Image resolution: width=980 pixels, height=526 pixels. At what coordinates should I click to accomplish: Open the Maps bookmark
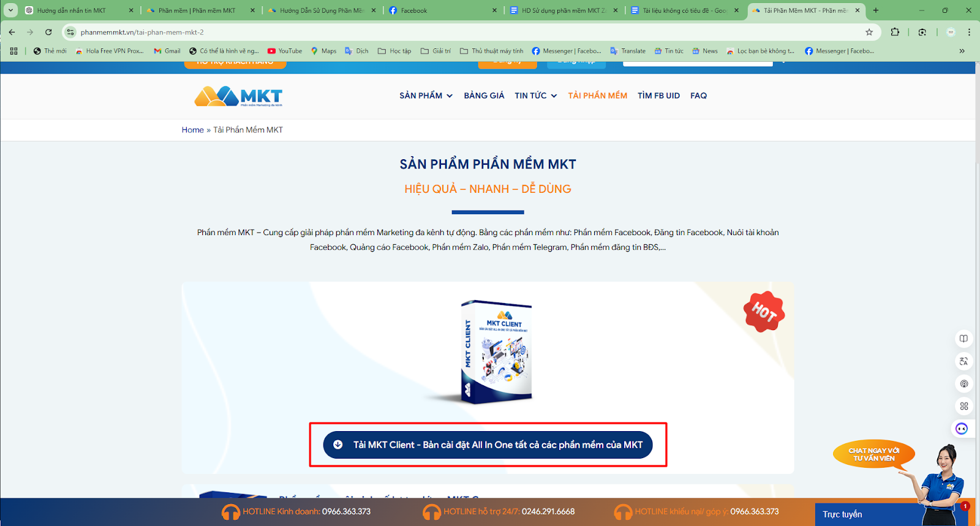coord(323,51)
